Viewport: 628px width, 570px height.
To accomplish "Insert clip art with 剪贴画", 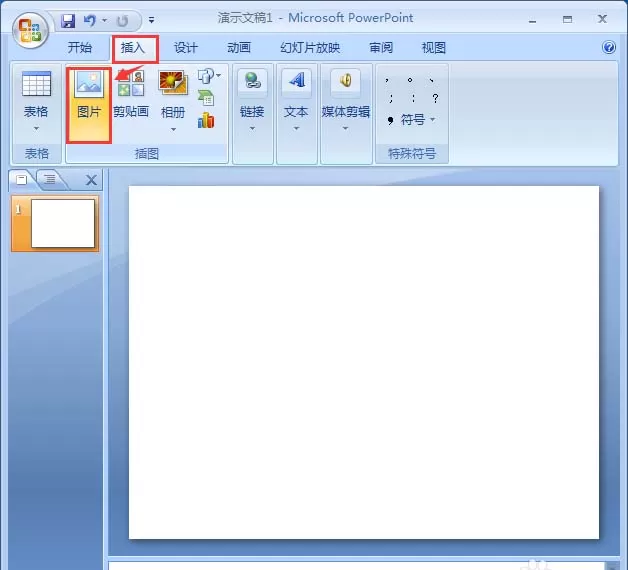I will click(x=131, y=95).
